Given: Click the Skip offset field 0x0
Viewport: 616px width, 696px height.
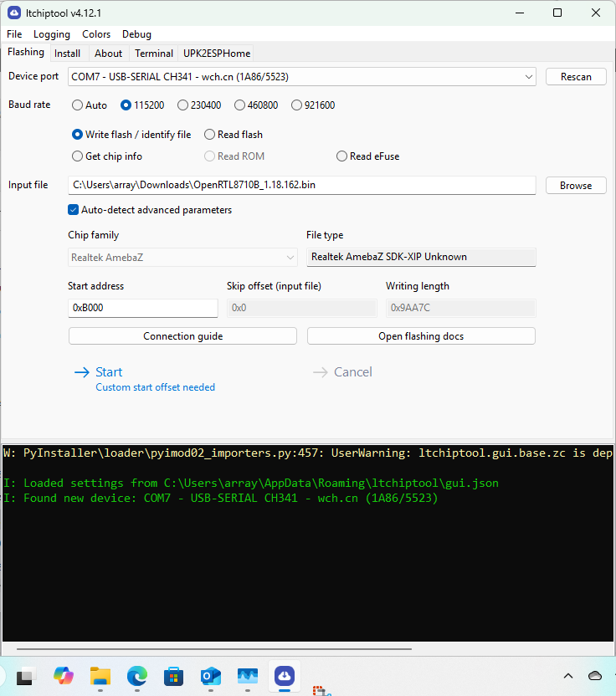Looking at the screenshot, I should (301, 308).
